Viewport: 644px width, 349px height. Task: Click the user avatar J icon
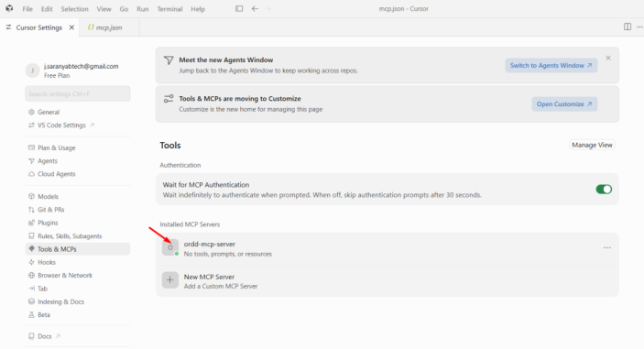coord(32,71)
